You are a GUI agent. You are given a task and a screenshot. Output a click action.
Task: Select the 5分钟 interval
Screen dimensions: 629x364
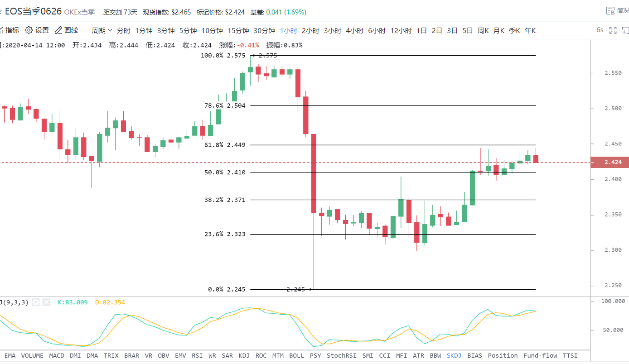(188, 31)
